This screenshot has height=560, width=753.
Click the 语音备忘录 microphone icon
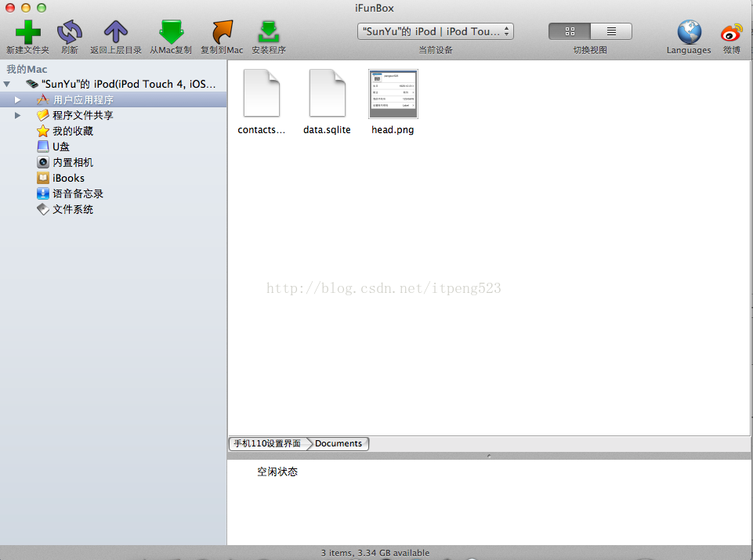pyautogui.click(x=43, y=193)
